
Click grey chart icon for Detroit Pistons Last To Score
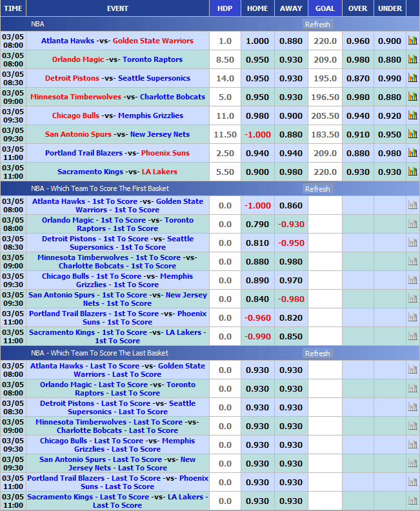pos(412,407)
